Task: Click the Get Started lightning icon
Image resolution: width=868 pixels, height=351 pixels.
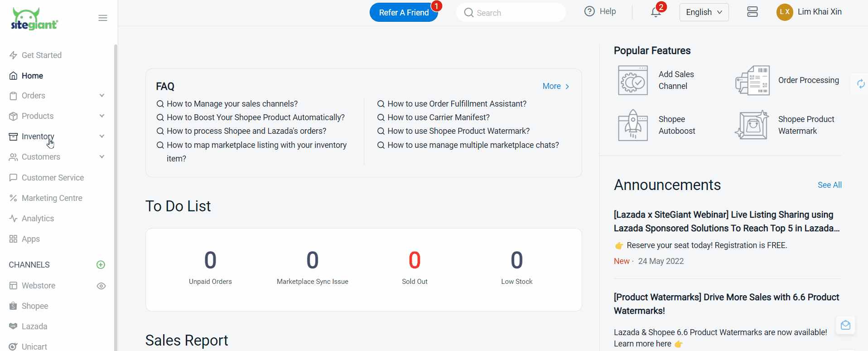Action: [x=13, y=55]
